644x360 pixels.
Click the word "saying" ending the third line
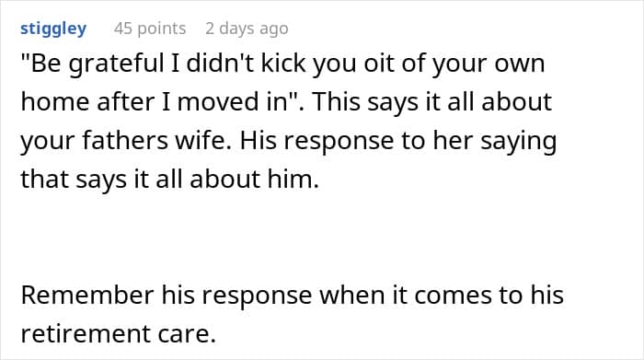coord(518,142)
